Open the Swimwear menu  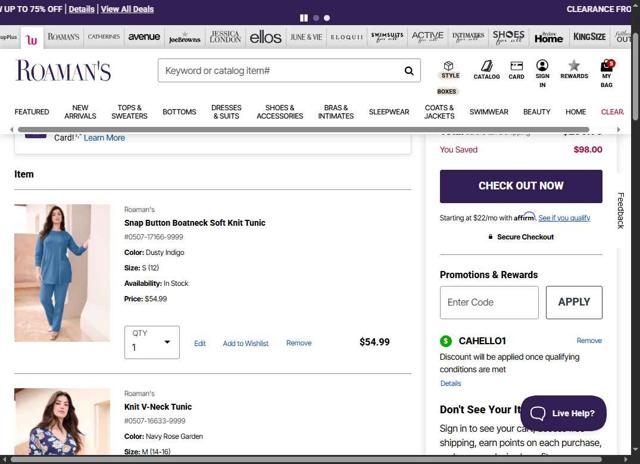(489, 112)
